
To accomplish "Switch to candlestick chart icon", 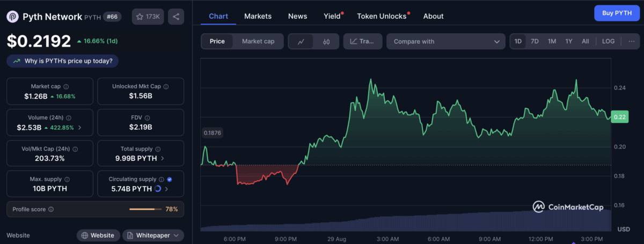I will click(326, 41).
